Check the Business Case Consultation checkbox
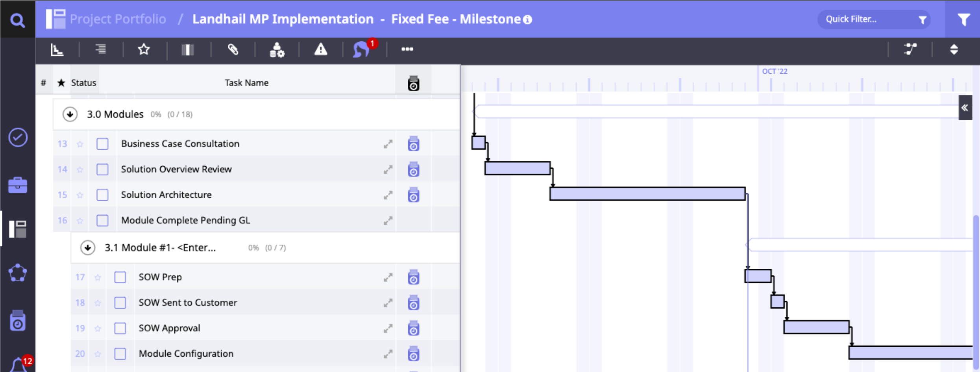 coord(102,144)
